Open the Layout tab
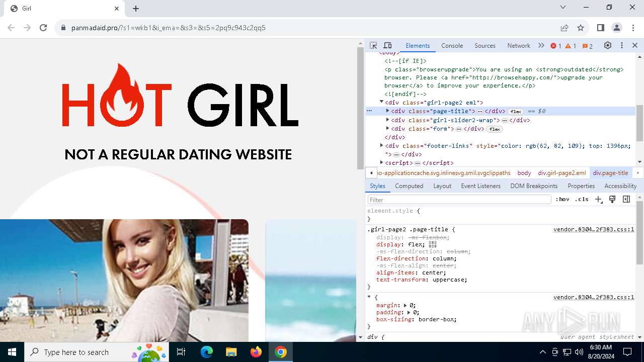The width and height of the screenshot is (644, 362). [x=442, y=186]
